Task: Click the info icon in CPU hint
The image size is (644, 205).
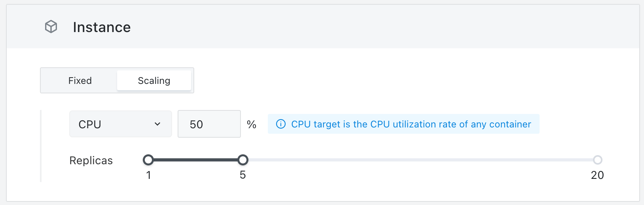Action: 281,124
